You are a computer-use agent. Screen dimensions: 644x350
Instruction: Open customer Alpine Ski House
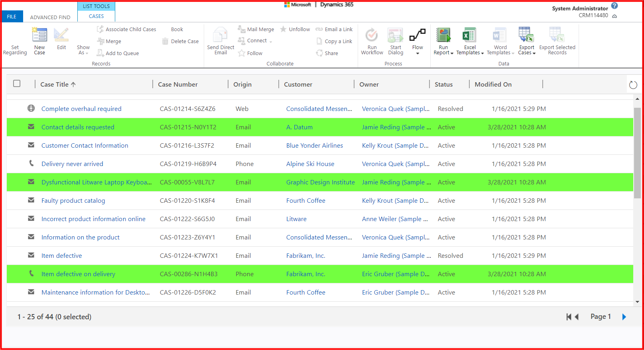click(x=310, y=164)
